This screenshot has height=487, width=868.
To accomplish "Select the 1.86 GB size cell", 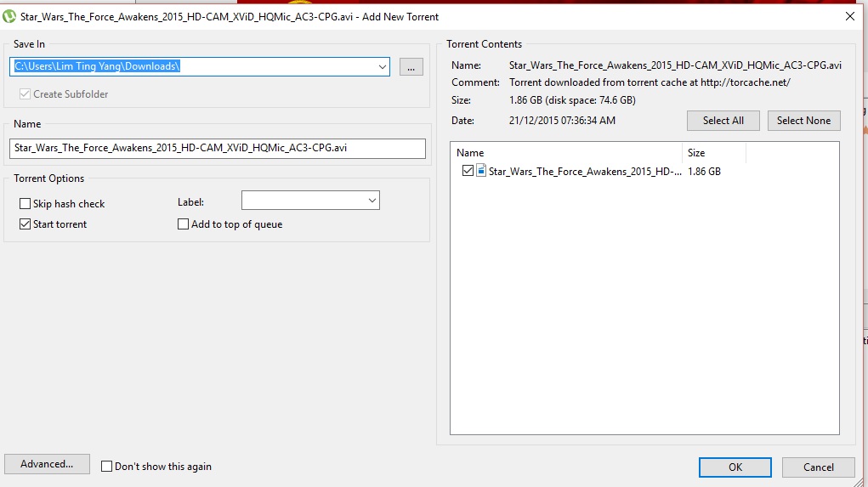I will click(704, 172).
